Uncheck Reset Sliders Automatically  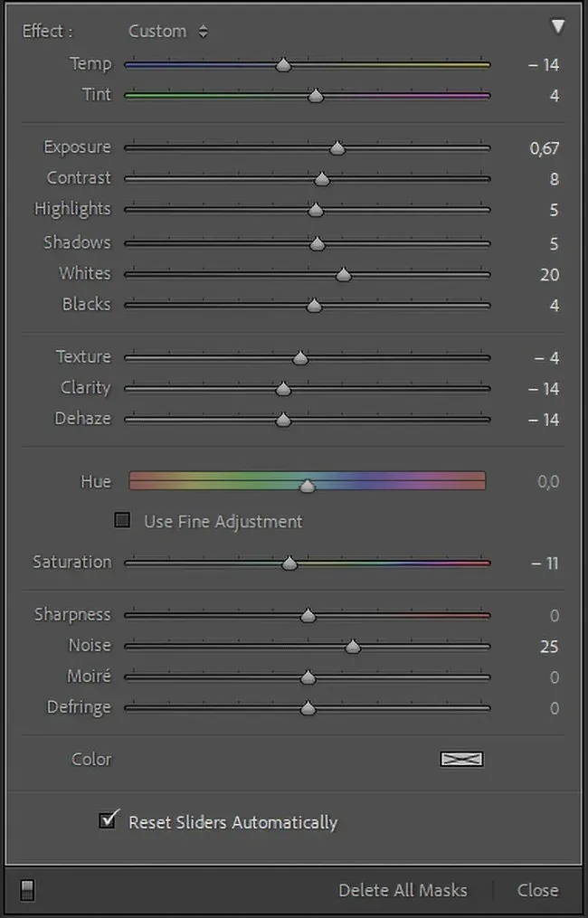[109, 820]
